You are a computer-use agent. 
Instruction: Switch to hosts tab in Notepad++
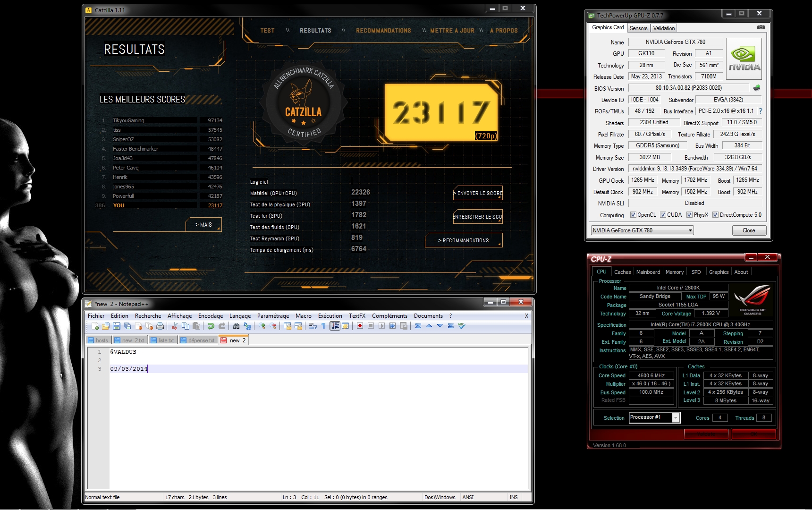pyautogui.click(x=99, y=340)
